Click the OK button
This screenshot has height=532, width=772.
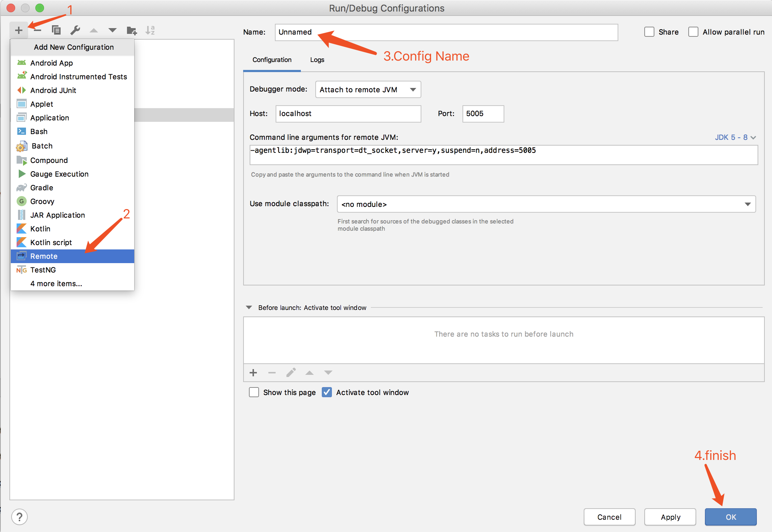coord(731,517)
